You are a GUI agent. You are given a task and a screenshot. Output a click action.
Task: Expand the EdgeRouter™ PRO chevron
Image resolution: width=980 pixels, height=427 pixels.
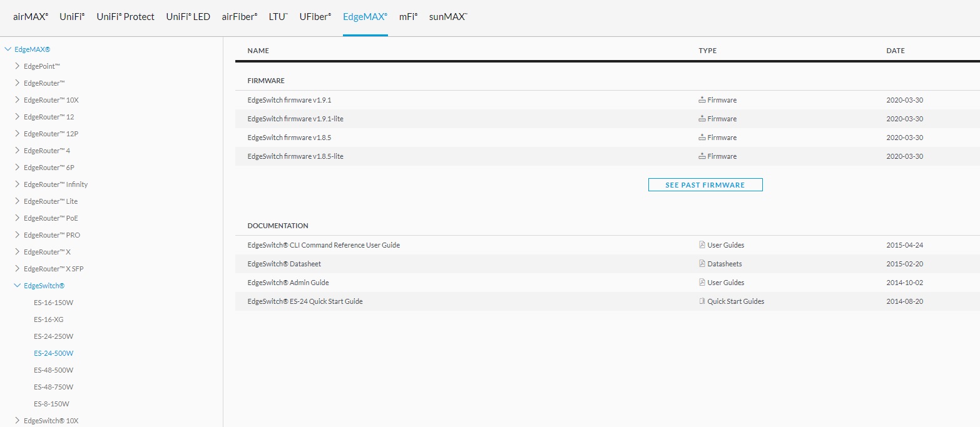(18, 234)
